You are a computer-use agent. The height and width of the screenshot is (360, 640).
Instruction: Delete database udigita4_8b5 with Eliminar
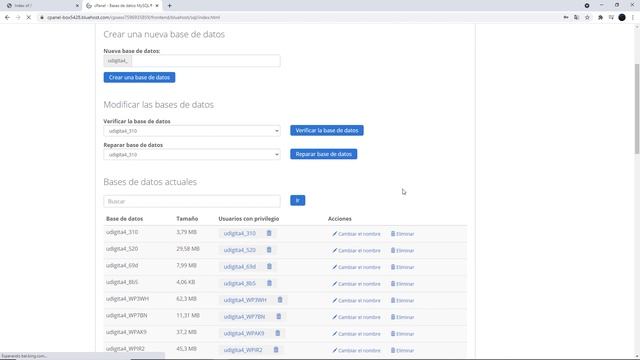tap(402, 284)
